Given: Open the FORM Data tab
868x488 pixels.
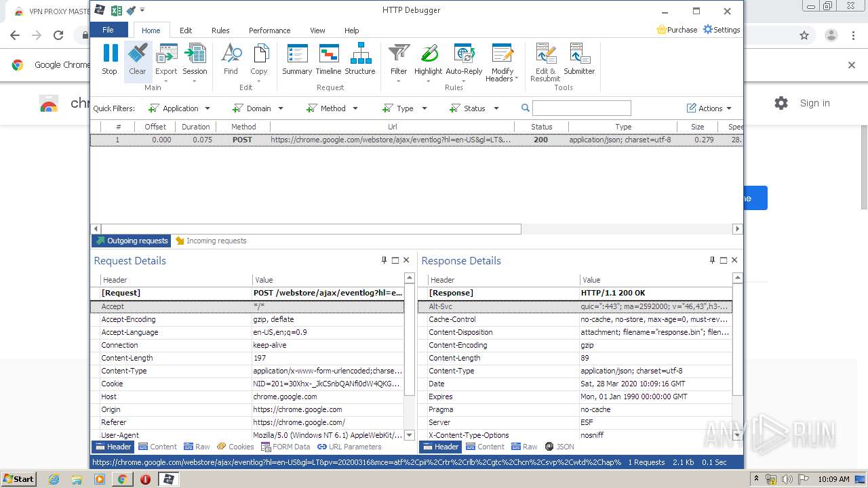Looking at the screenshot, I should tap(285, 447).
